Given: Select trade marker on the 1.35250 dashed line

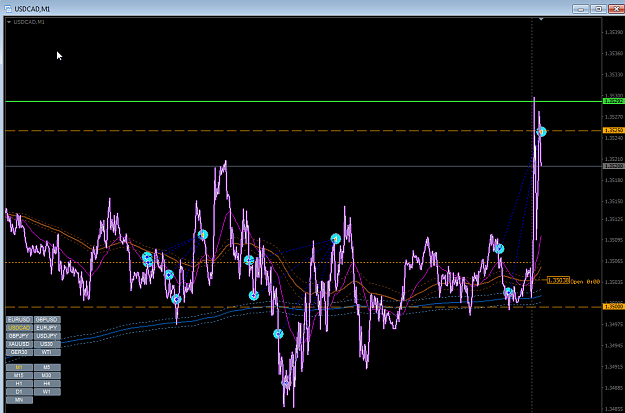Looking at the screenshot, I should (x=541, y=131).
